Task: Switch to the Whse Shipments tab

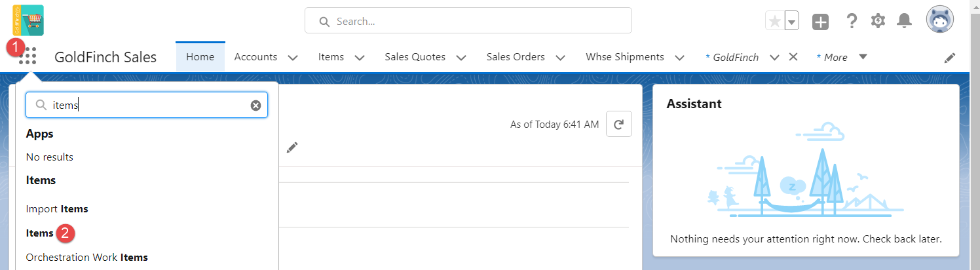Action: point(625,57)
